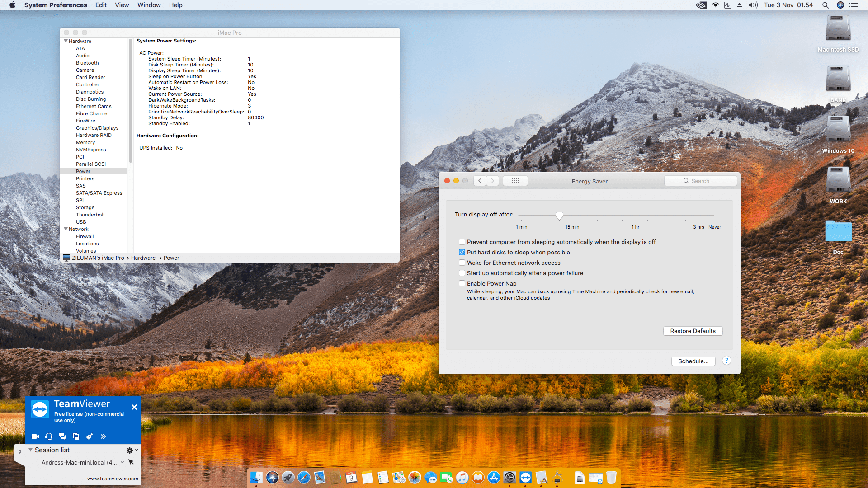Viewport: 868px width, 488px height.
Task: Click the TeamViewer whiteboard brush icon
Action: click(x=90, y=436)
